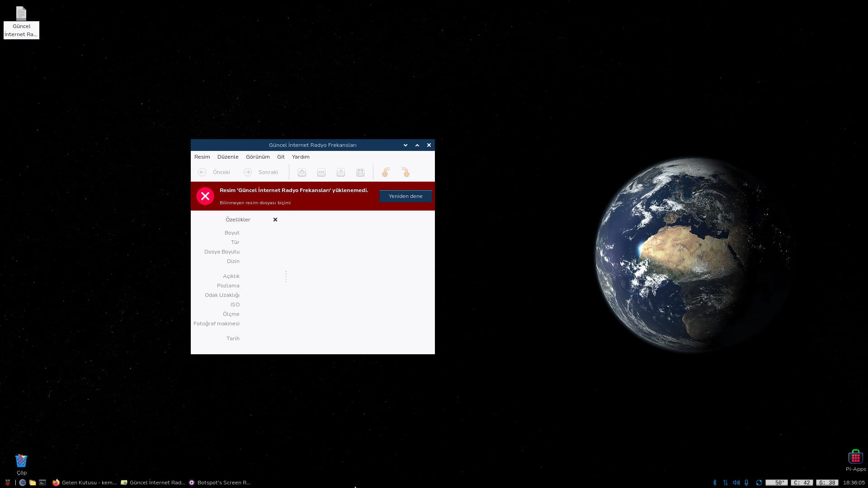The height and width of the screenshot is (488, 868).
Task: Rotate image clockwise with right arrow icon
Action: [x=406, y=172]
